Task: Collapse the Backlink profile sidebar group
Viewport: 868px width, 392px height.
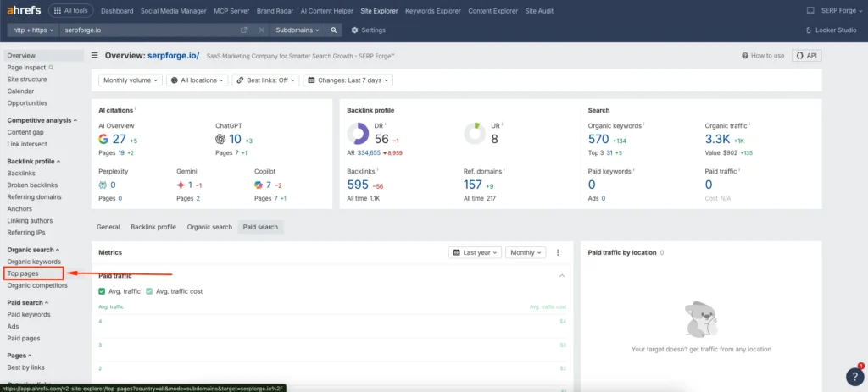Action: coord(34,162)
